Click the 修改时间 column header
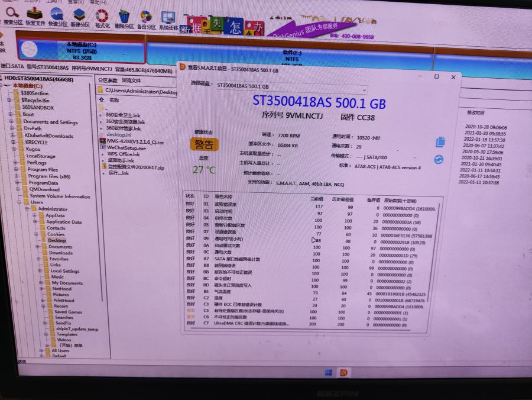Screen dimensions: 532x400 476,113
